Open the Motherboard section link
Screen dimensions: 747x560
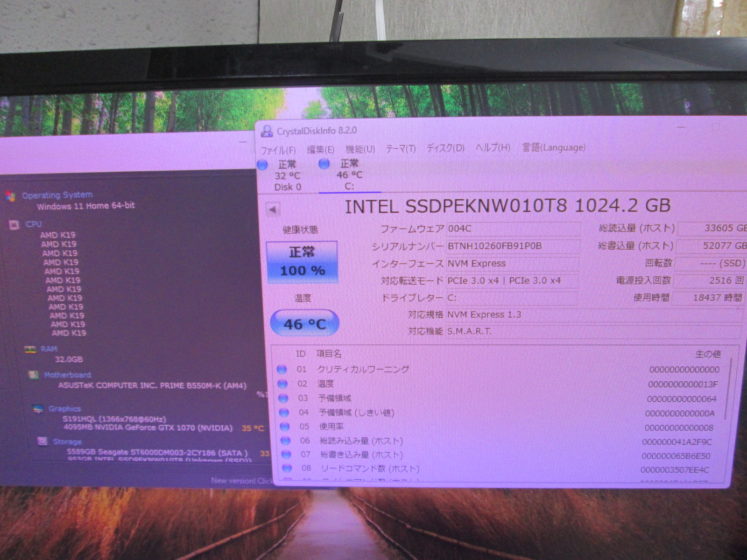(67, 375)
